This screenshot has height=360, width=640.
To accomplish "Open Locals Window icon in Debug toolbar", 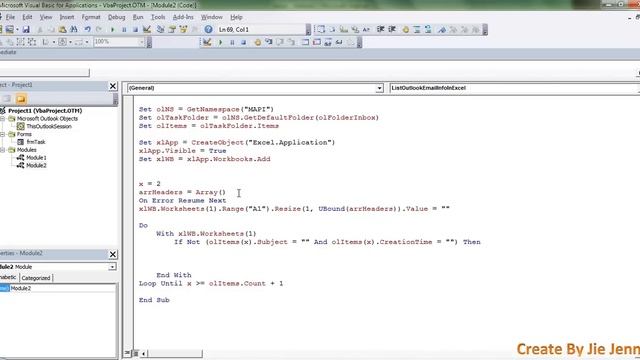I will point(305,42).
